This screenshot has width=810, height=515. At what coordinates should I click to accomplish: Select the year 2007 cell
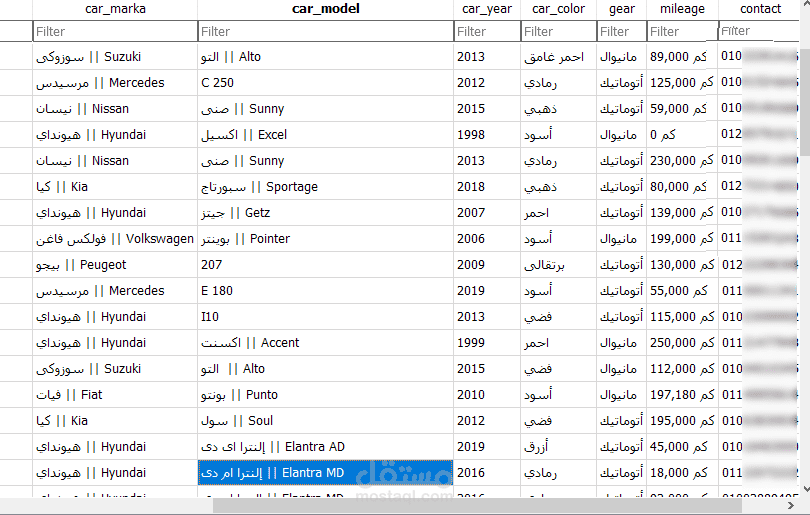pos(487,213)
